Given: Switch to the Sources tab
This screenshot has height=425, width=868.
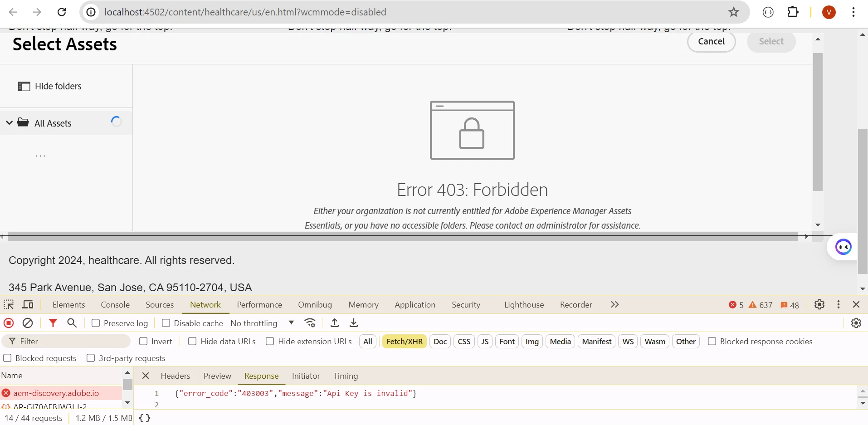Looking at the screenshot, I should point(160,305).
